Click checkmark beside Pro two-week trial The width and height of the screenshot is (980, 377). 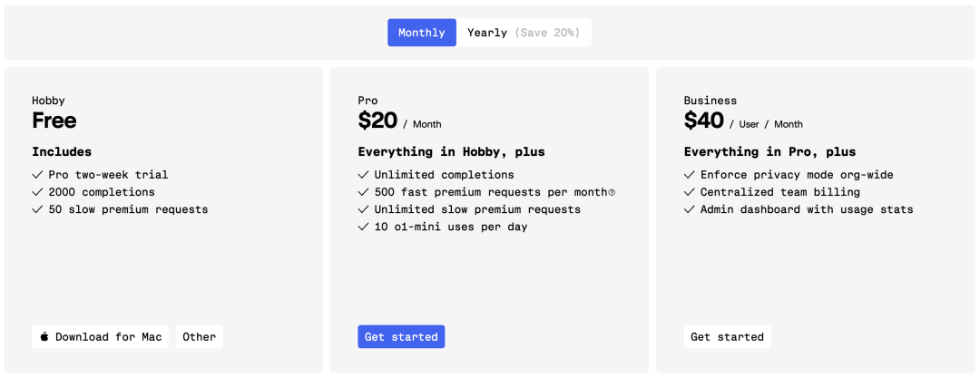point(37,175)
